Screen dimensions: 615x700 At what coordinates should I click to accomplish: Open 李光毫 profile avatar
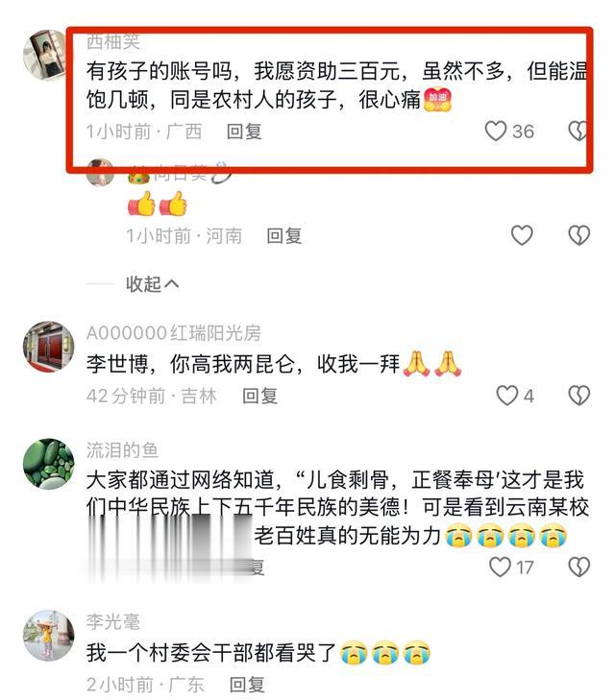[49, 636]
